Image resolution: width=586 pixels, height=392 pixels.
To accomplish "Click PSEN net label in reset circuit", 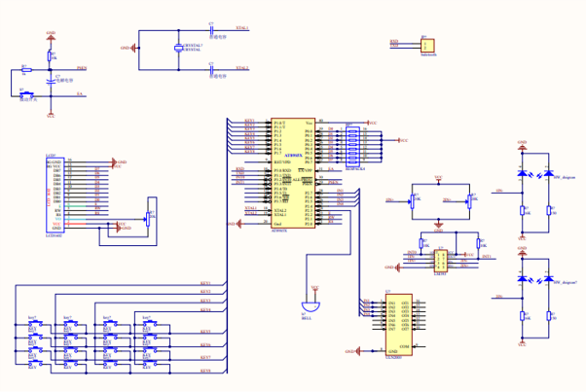I will (x=82, y=68).
